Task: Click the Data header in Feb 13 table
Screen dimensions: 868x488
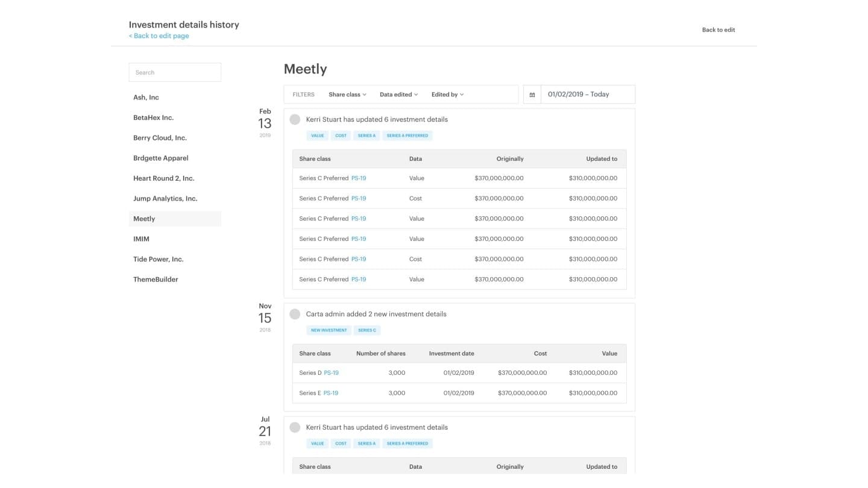Action: point(415,159)
